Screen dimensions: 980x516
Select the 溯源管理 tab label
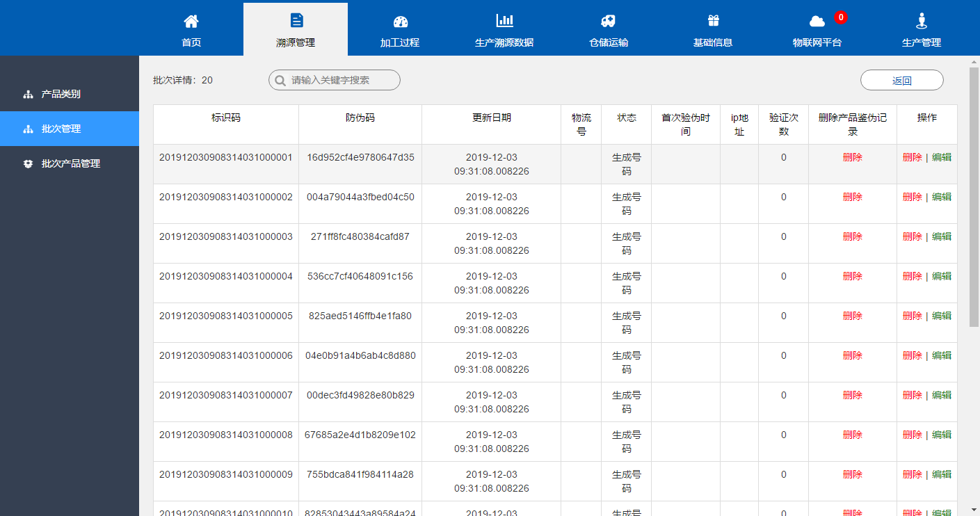tap(296, 42)
